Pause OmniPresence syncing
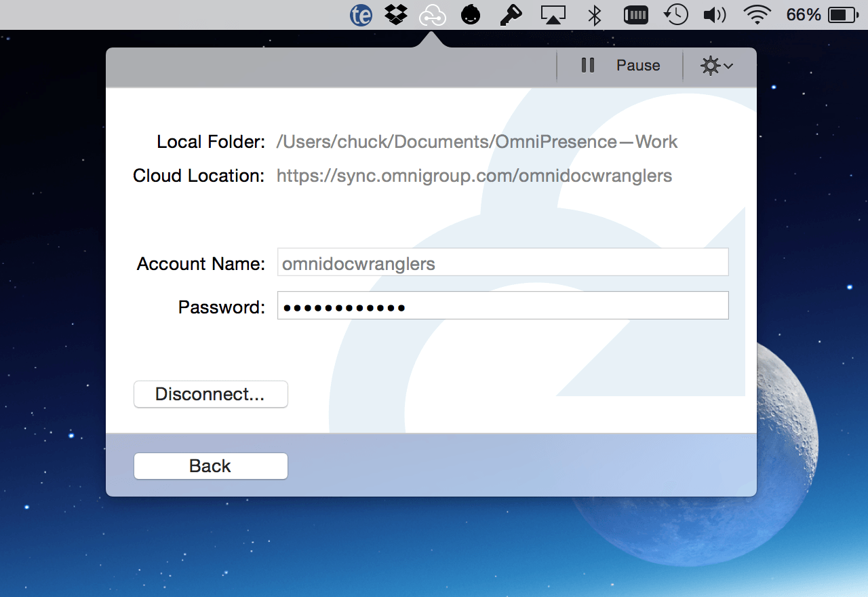Image resolution: width=868 pixels, height=597 pixels. [620, 66]
